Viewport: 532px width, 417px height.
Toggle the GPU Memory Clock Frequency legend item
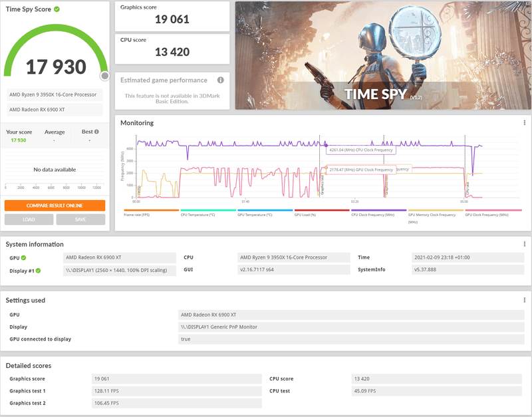click(436, 217)
